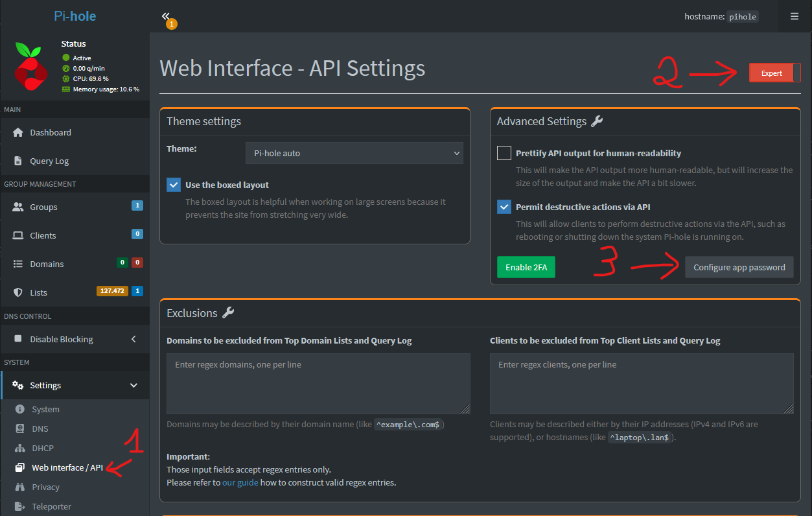Open the hamburger menu at top right

795,17
